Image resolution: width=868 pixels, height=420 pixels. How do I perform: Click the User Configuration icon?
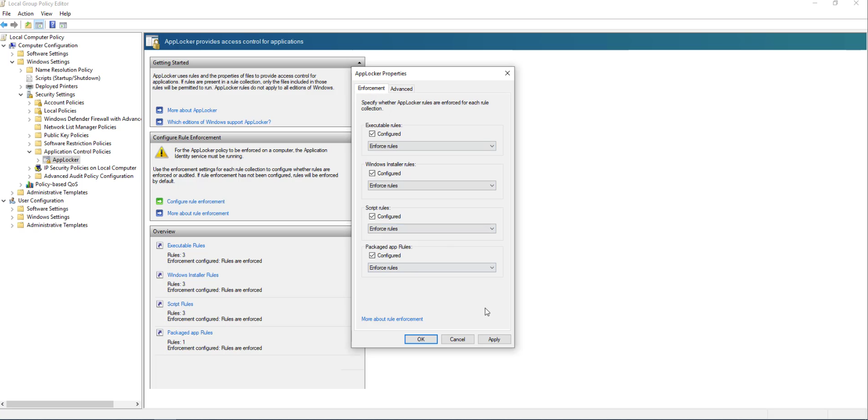12,201
